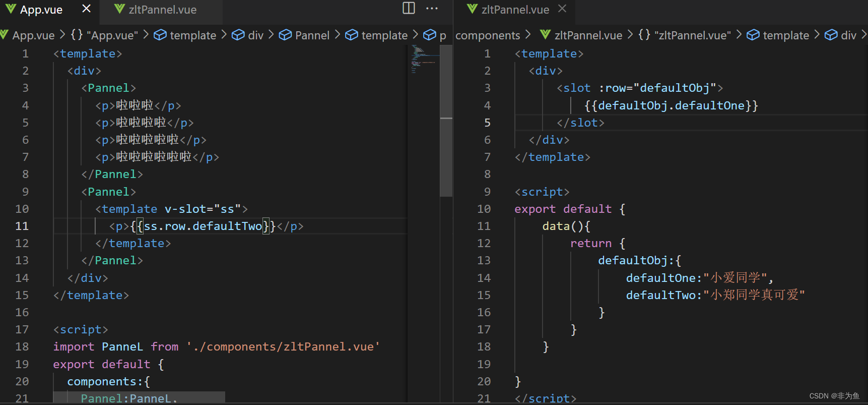Click 'export default {' in right editor
This screenshot has height=405, width=868.
(570, 209)
